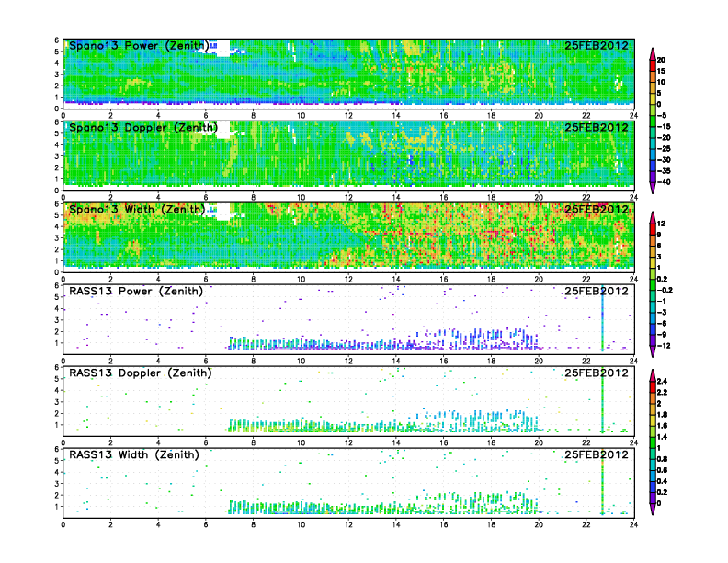
Task: Click the '0.8' colorbar label
Action: [662, 459]
